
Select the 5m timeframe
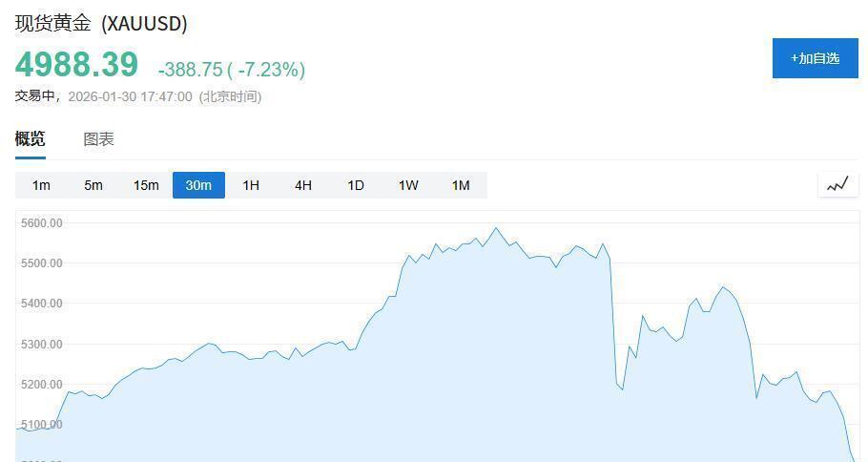click(x=93, y=185)
